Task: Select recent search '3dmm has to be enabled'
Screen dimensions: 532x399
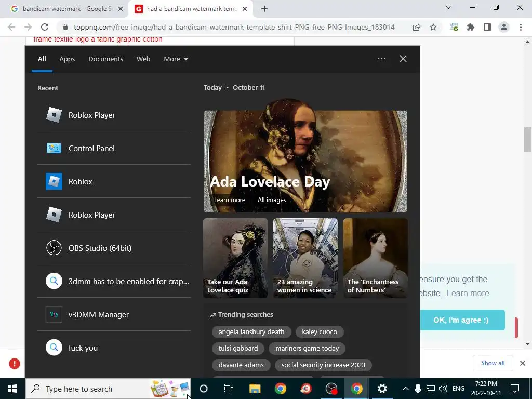Action: click(114, 281)
